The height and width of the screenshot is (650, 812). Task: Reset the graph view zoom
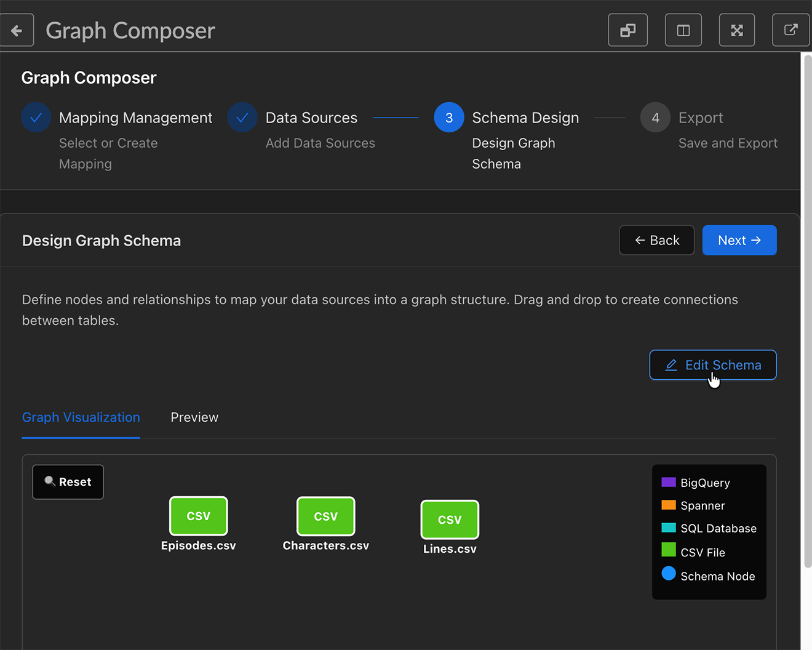[x=68, y=482]
